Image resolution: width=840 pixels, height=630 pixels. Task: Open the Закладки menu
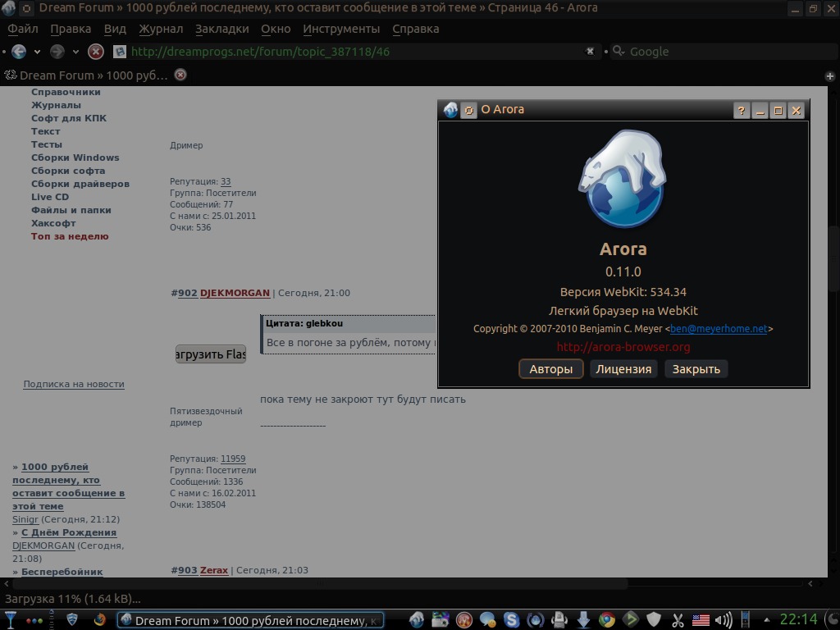(221, 29)
